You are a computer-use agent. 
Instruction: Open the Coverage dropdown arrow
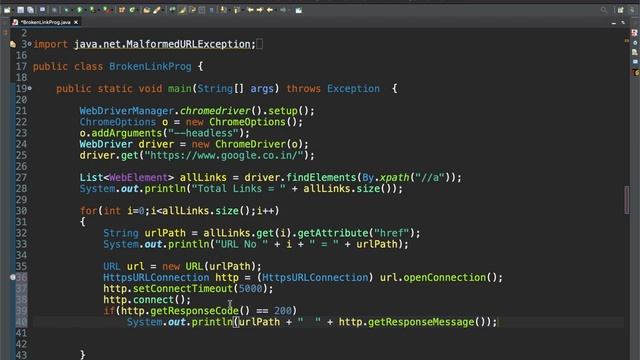[98, 10]
